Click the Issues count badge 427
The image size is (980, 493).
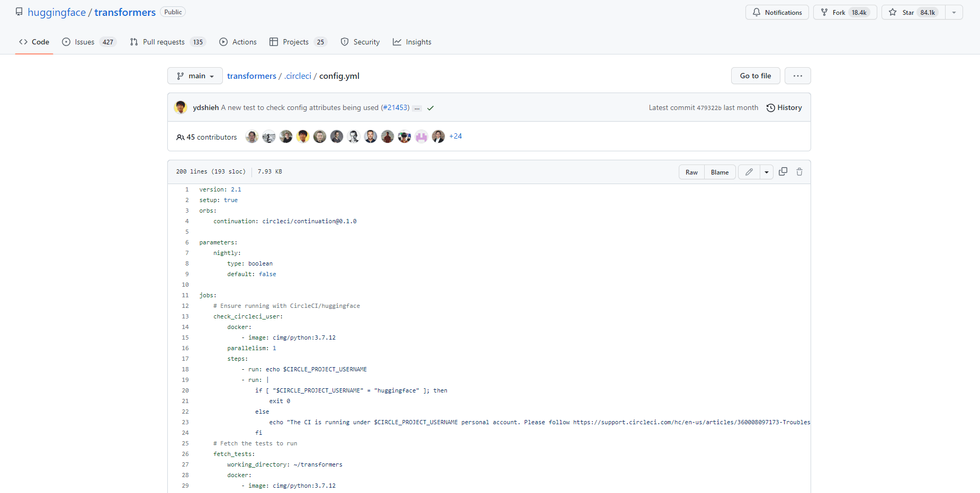tap(108, 42)
